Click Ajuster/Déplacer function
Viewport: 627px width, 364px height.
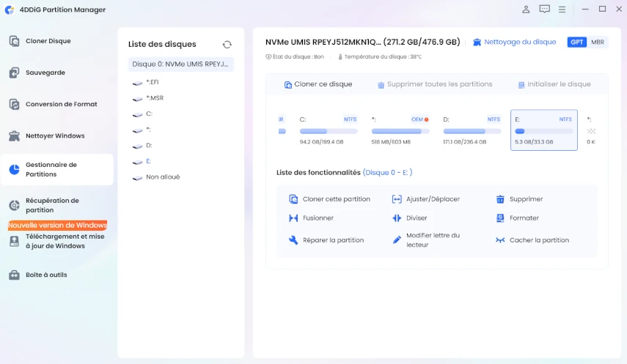[426, 199]
